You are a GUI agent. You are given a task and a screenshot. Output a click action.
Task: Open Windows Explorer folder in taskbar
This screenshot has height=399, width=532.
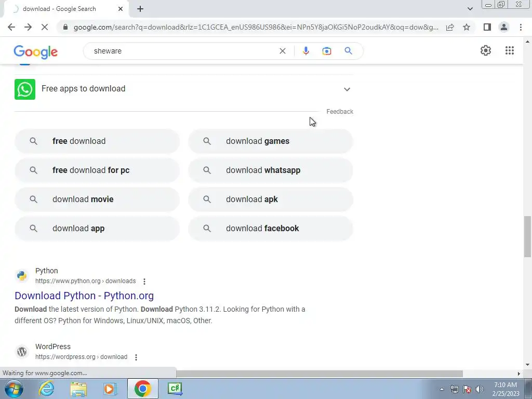pos(78,389)
